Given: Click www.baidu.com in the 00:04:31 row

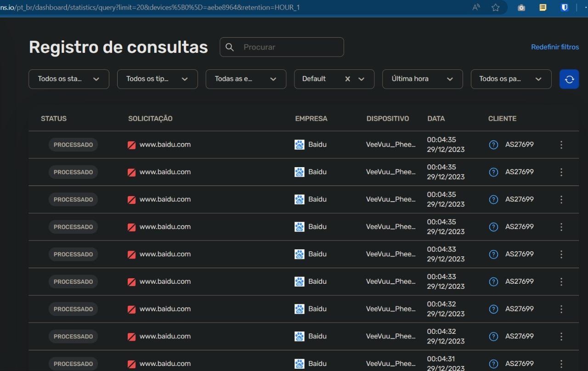Looking at the screenshot, I should click(165, 364).
